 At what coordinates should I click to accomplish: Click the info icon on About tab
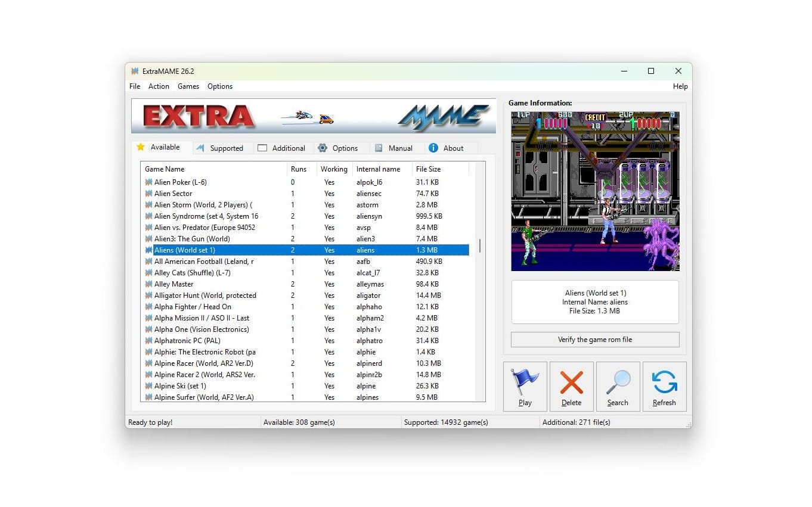click(433, 148)
